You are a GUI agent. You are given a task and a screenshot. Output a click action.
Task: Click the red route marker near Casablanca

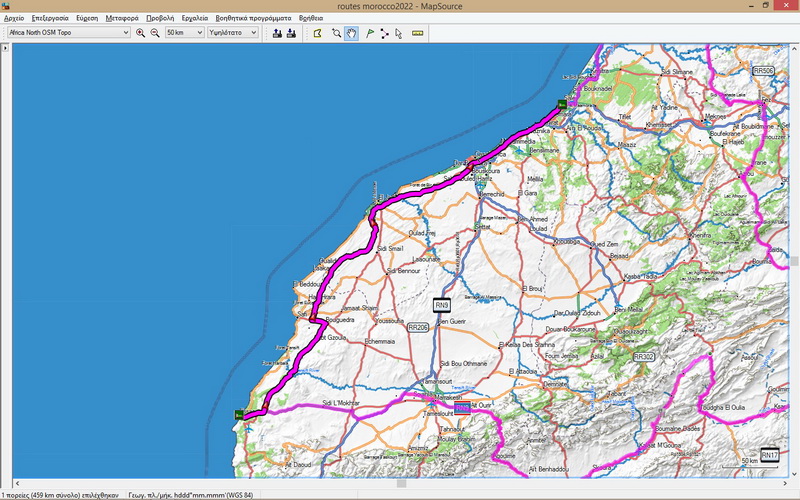(470, 165)
